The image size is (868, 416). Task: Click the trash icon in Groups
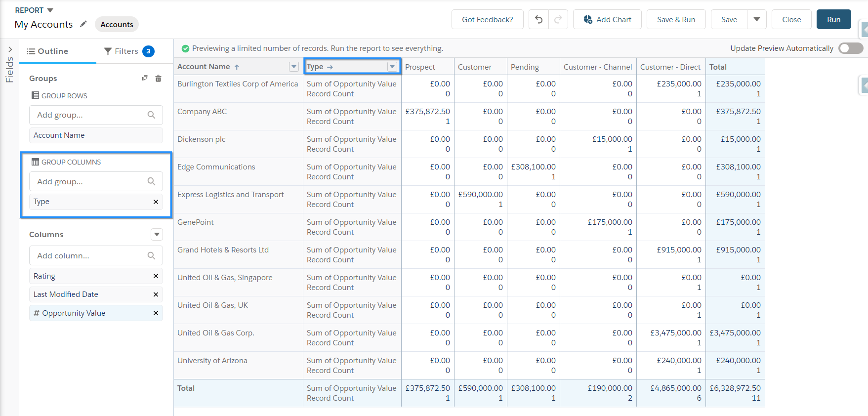[158, 79]
